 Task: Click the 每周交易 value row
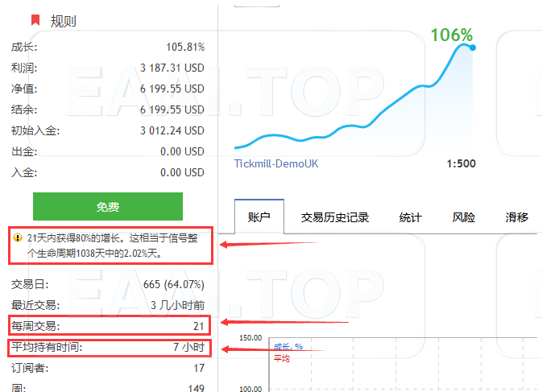(x=108, y=325)
